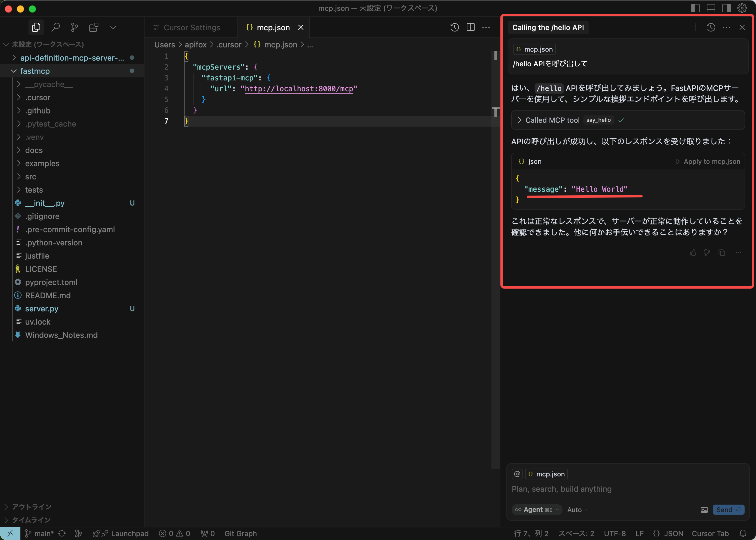This screenshot has height=540, width=756.
Task: Copy the AI response message
Action: tap(722, 253)
